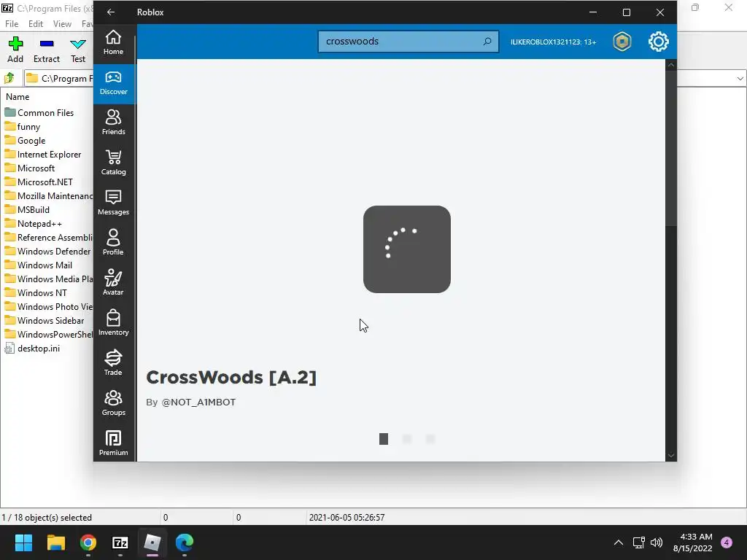Open the clock showing 4:33 AM
Screen dimensions: 747x560
coord(693,542)
